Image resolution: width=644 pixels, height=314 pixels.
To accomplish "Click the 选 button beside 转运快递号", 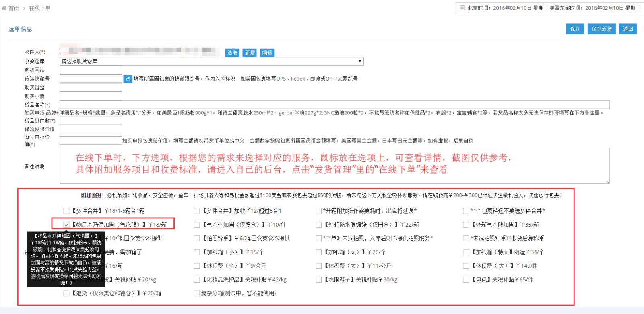I will (x=128, y=79).
